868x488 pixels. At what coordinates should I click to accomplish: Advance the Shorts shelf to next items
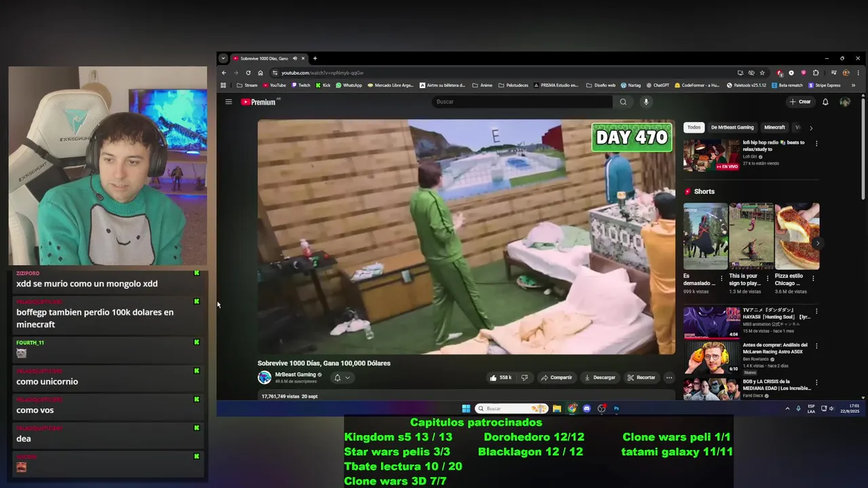coord(817,243)
